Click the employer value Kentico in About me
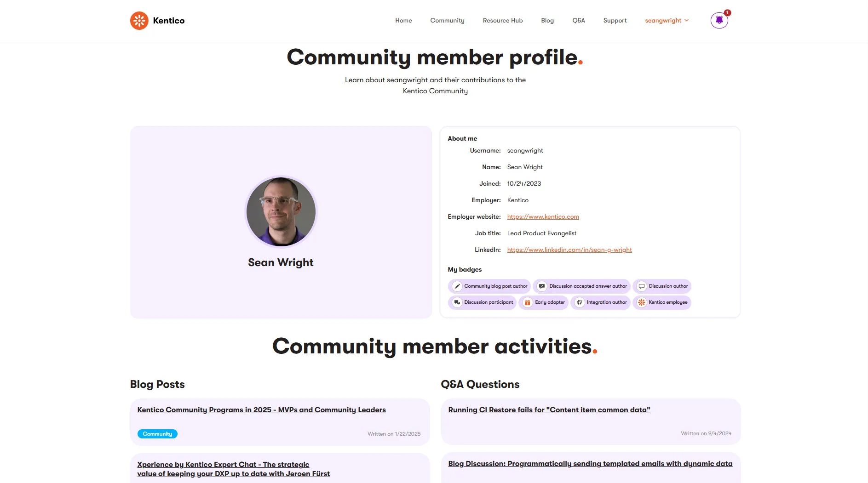868x483 pixels. (517, 200)
